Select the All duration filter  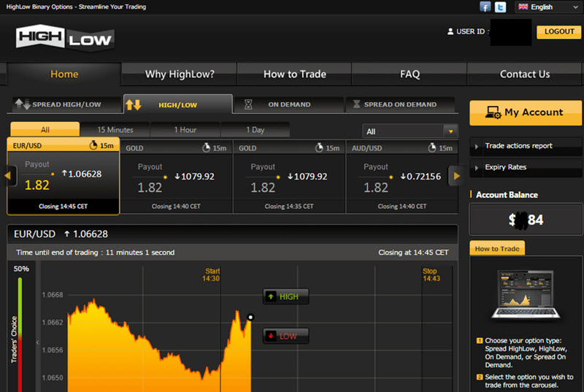click(45, 129)
